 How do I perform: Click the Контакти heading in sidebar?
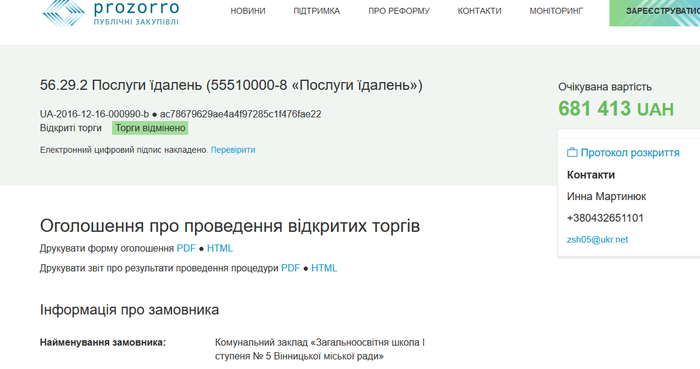[x=591, y=175]
